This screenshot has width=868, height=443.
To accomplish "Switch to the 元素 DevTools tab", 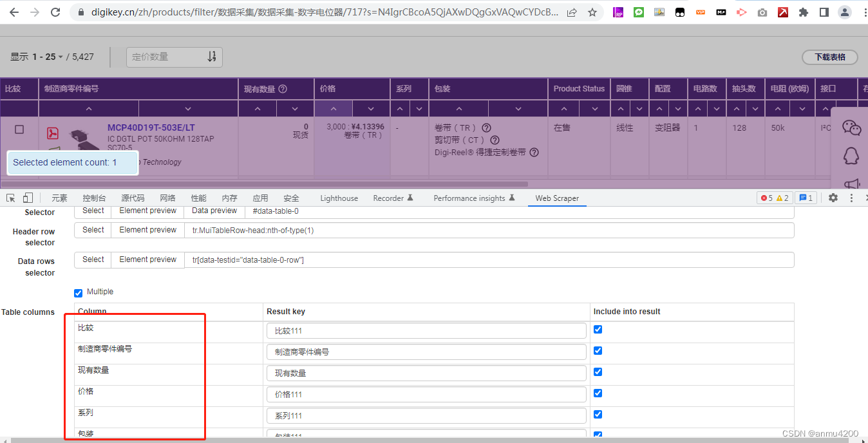I will [x=59, y=198].
